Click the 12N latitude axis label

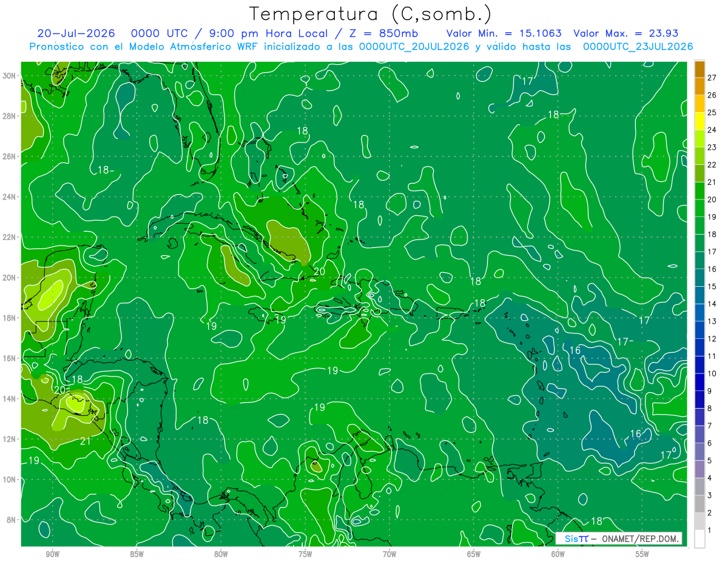(x=9, y=439)
